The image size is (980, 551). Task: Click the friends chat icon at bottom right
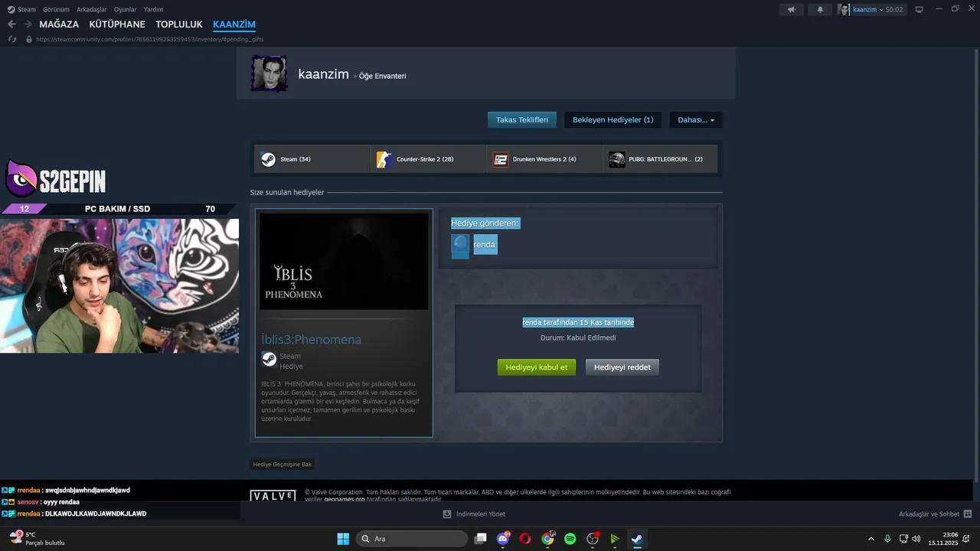pyautogui.click(x=968, y=514)
